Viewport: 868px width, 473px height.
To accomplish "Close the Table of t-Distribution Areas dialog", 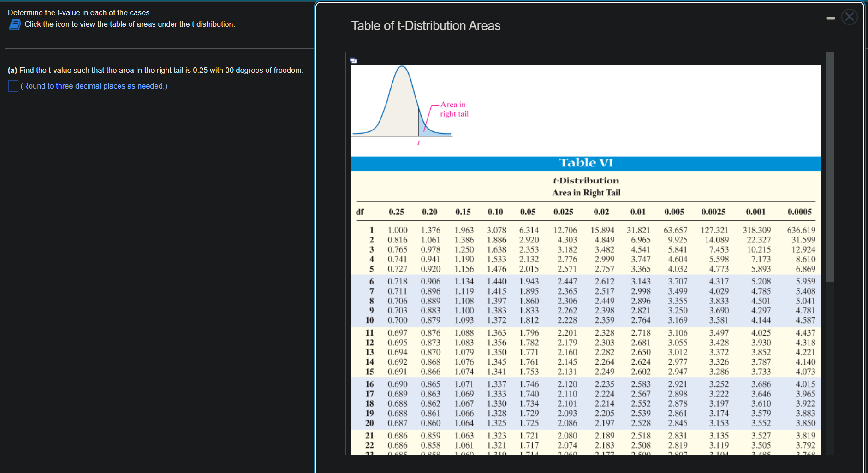I will 850,17.
